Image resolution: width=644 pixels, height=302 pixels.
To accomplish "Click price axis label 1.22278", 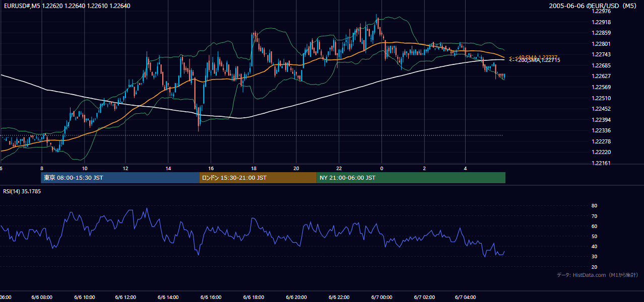I will coord(601,141).
